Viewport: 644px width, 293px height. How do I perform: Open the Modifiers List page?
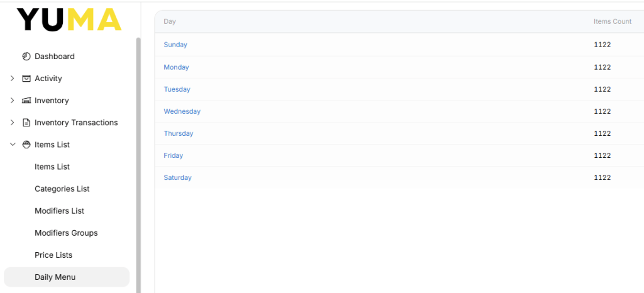click(60, 211)
